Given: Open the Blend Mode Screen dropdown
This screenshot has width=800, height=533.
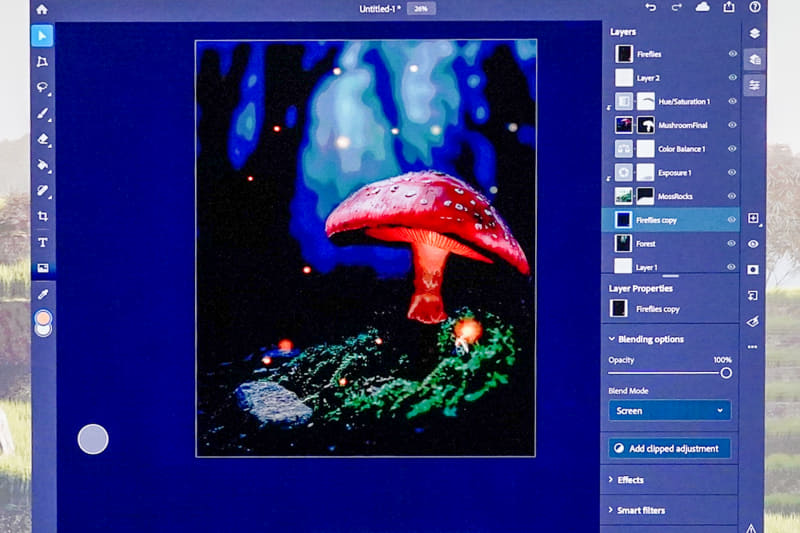Looking at the screenshot, I should tap(669, 411).
